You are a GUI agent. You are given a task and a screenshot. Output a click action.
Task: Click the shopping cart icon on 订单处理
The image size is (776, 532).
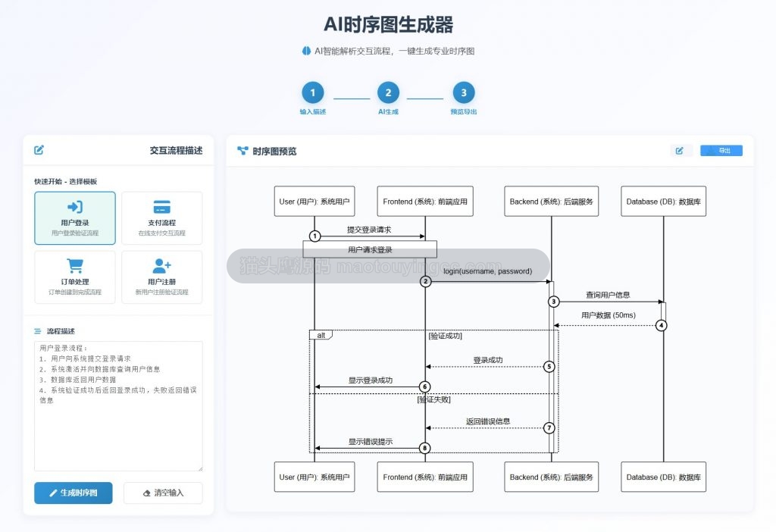[75, 266]
